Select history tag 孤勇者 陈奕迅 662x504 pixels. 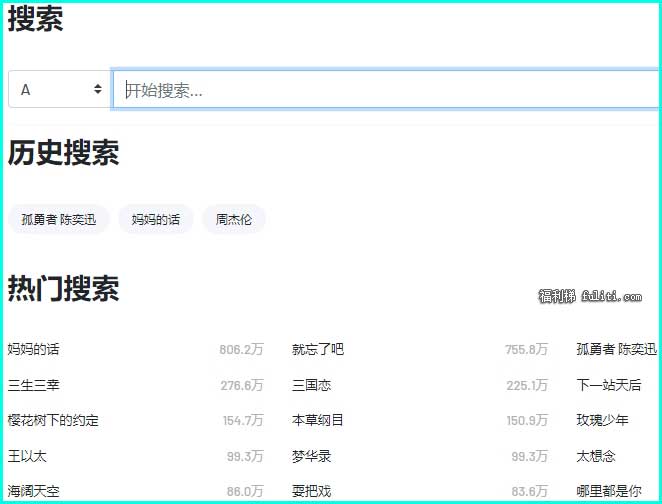pos(59,219)
